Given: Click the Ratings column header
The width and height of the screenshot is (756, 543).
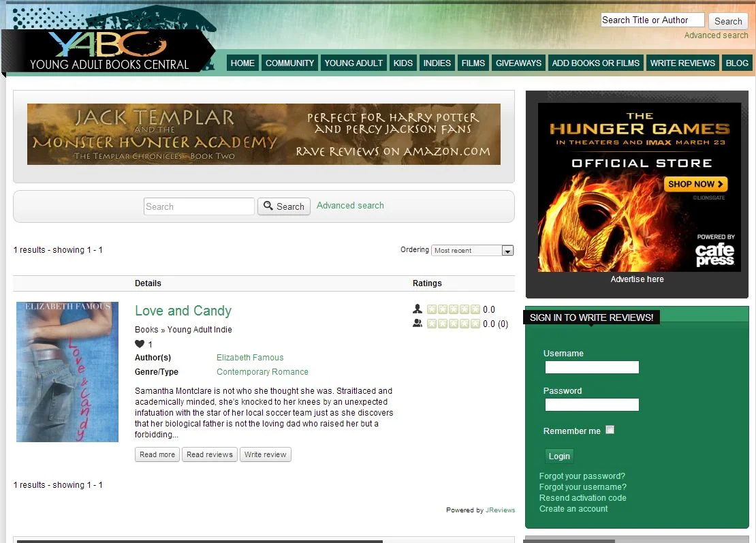Looking at the screenshot, I should point(427,283).
